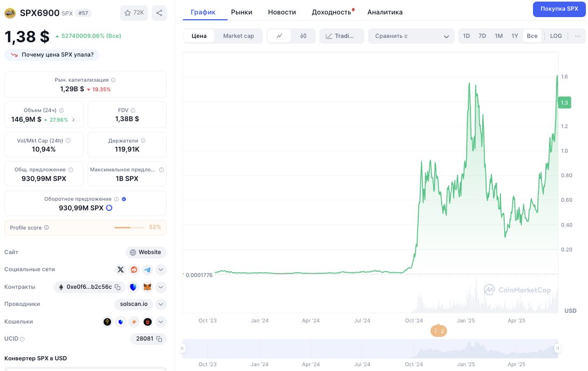This screenshot has width=588, height=371.
Task: Select the Market cap chart toggle
Action: click(239, 36)
